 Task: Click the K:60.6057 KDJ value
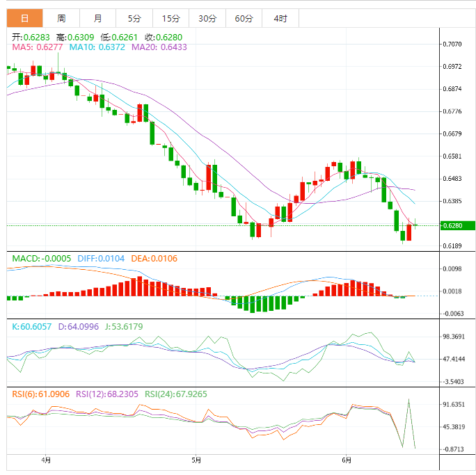click(x=31, y=327)
